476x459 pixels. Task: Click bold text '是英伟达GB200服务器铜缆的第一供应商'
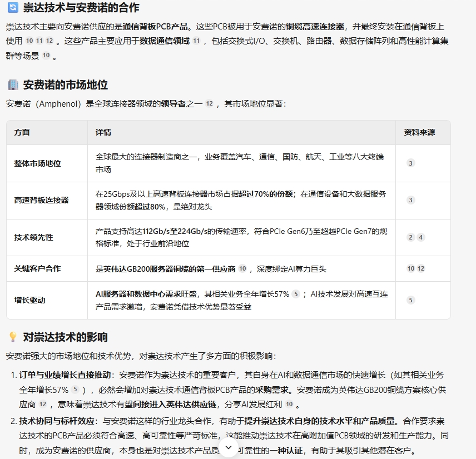coord(166,269)
